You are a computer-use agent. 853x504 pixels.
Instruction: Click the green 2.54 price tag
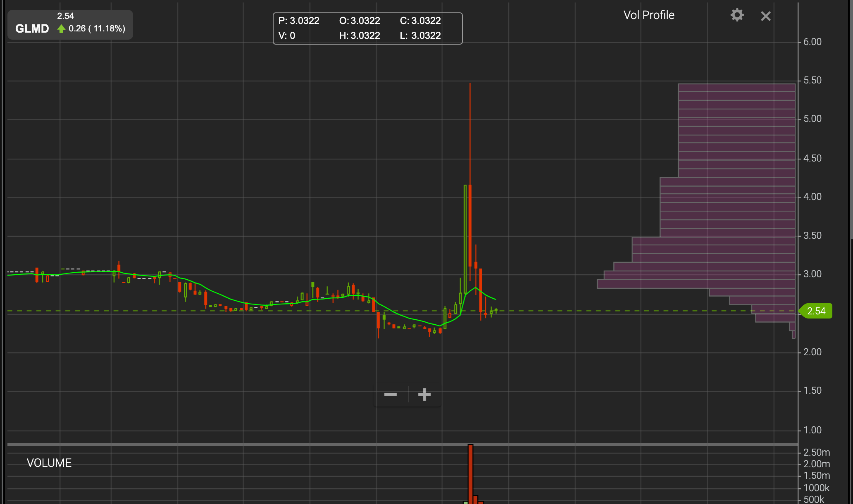point(816,311)
